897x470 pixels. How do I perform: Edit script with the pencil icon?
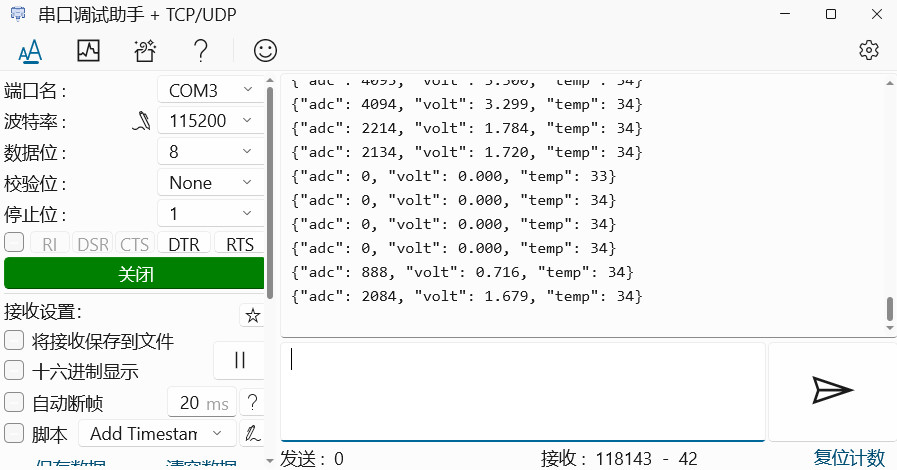pos(252,433)
